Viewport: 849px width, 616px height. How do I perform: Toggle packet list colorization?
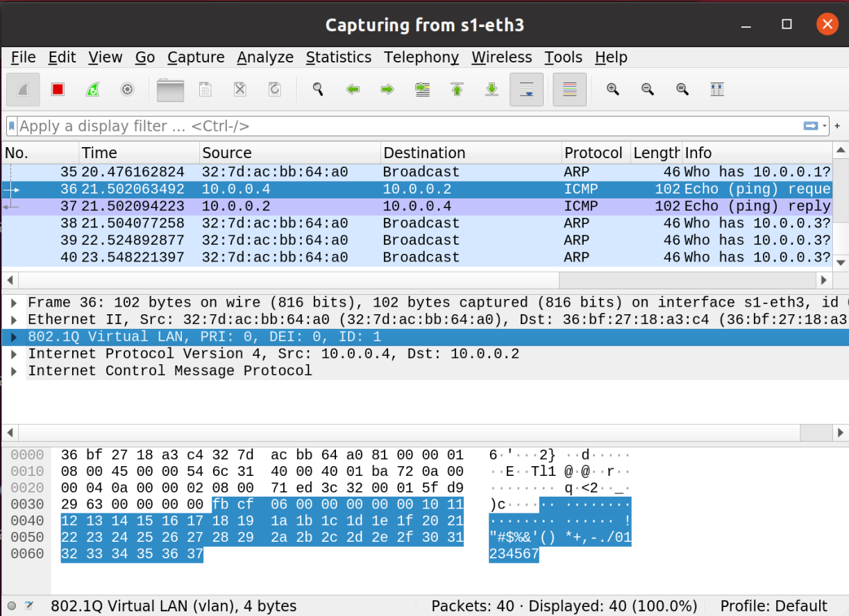click(x=569, y=89)
